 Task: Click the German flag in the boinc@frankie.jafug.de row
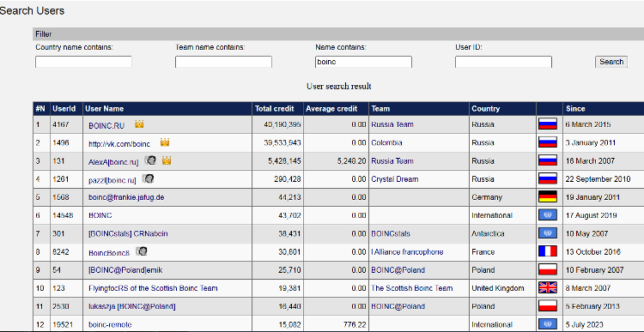[548, 196]
